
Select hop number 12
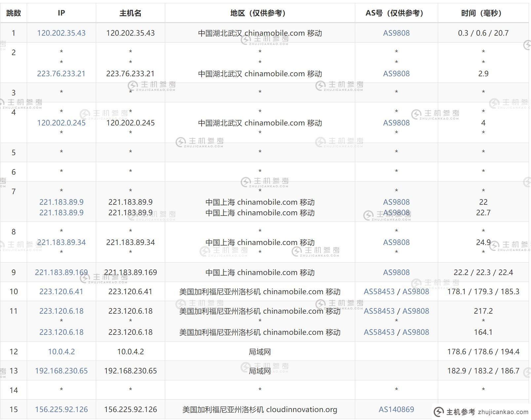[14, 352]
